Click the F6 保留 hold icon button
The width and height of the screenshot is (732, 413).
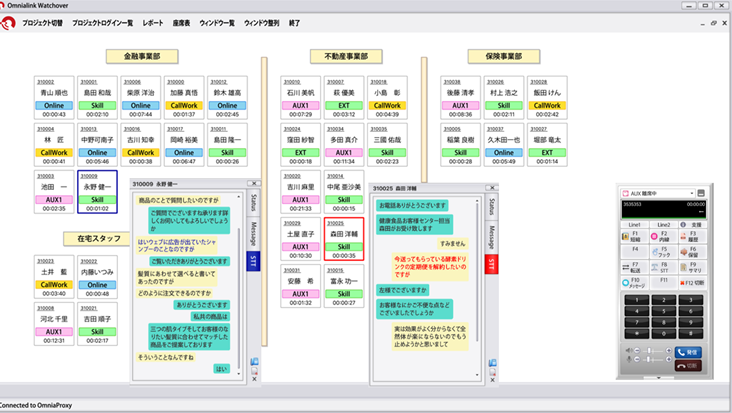[692, 252]
